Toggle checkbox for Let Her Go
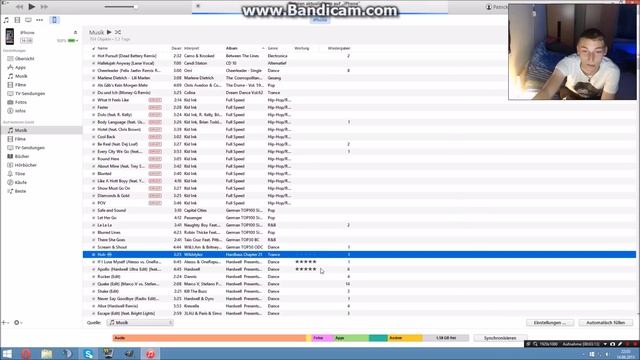This screenshot has width=640, height=360. coord(93,218)
